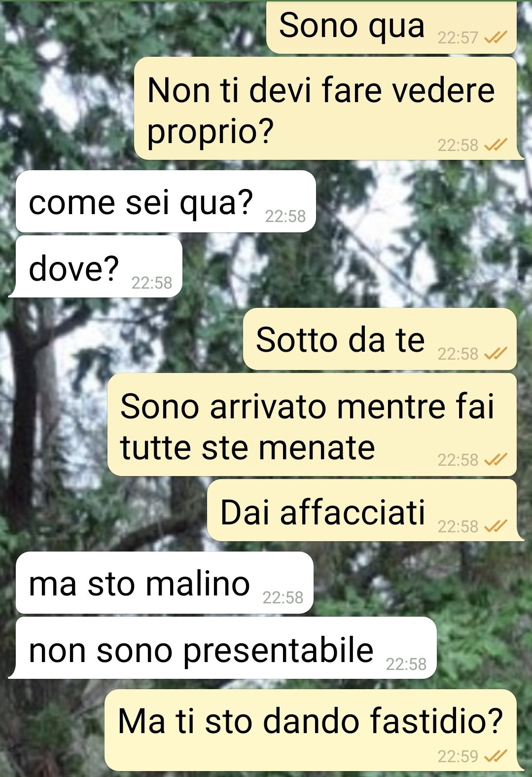Tap read-receipt checkmarks on 'Sono qua' message
Viewport: 532px width, 777px height.
495,38
